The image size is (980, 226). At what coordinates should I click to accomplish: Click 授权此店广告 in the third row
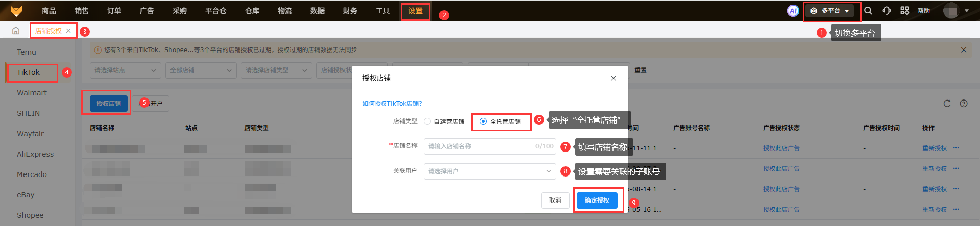[781, 189]
